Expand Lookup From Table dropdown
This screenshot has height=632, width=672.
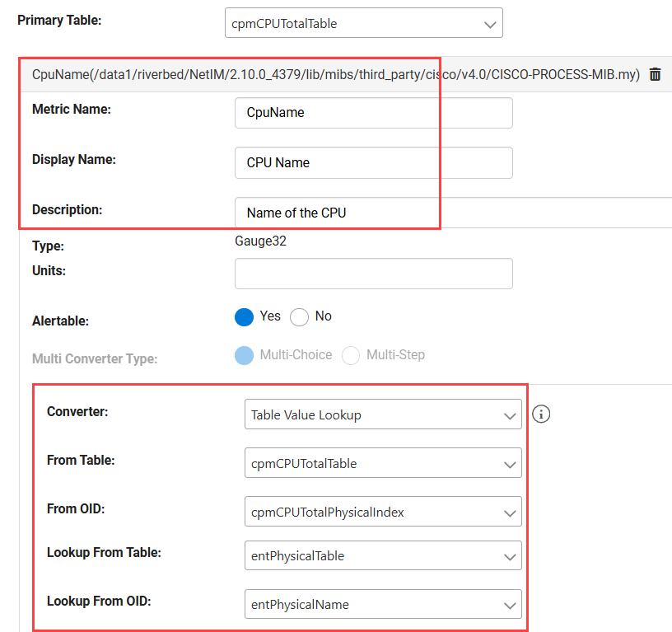pyautogui.click(x=383, y=555)
